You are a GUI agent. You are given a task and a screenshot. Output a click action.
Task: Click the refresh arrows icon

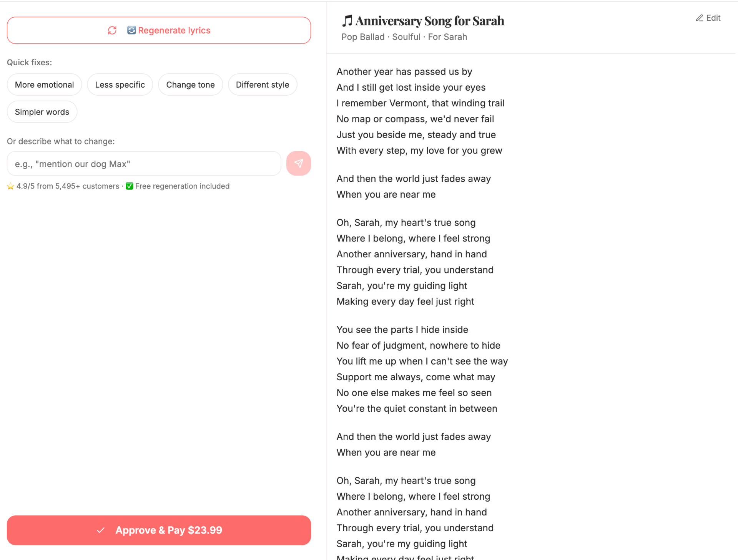112,30
